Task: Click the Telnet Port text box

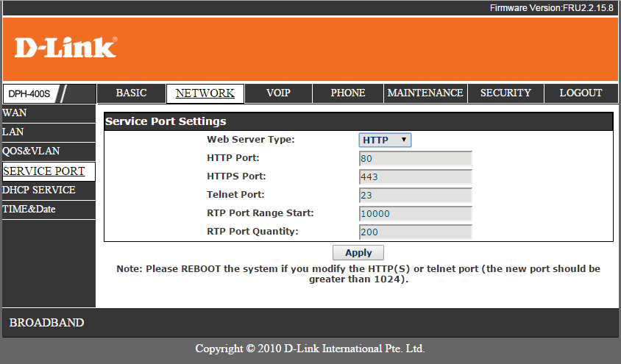Action: click(x=415, y=195)
